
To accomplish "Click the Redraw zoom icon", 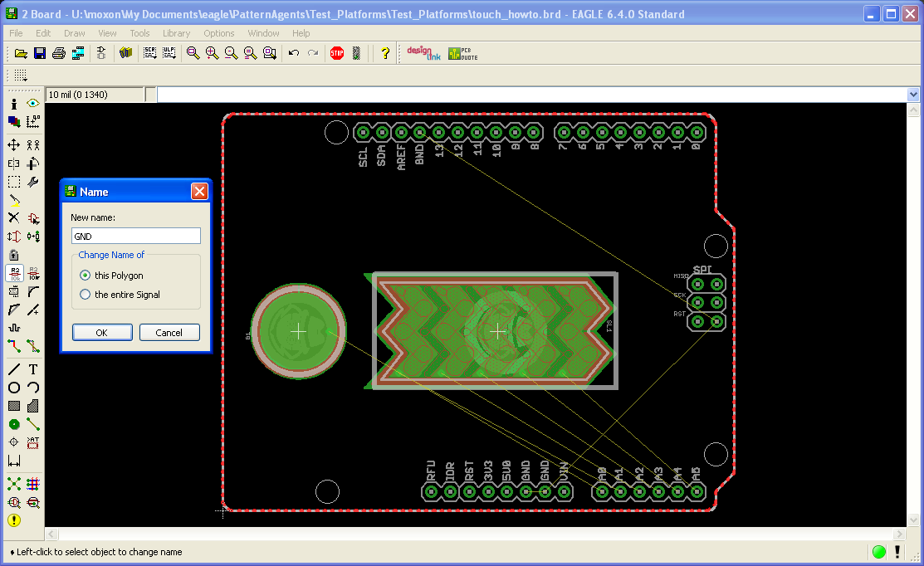I will (251, 54).
